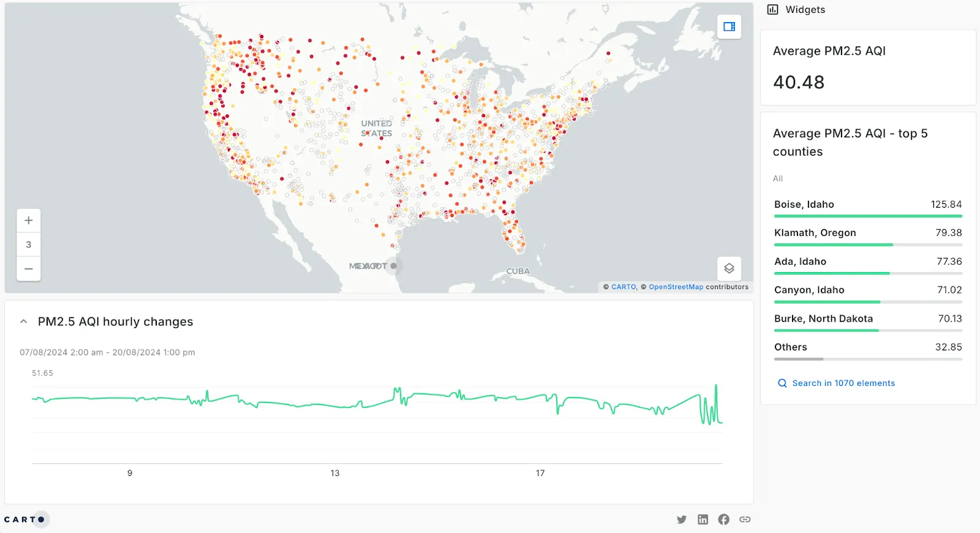Copy the link via chain icon

(x=745, y=520)
